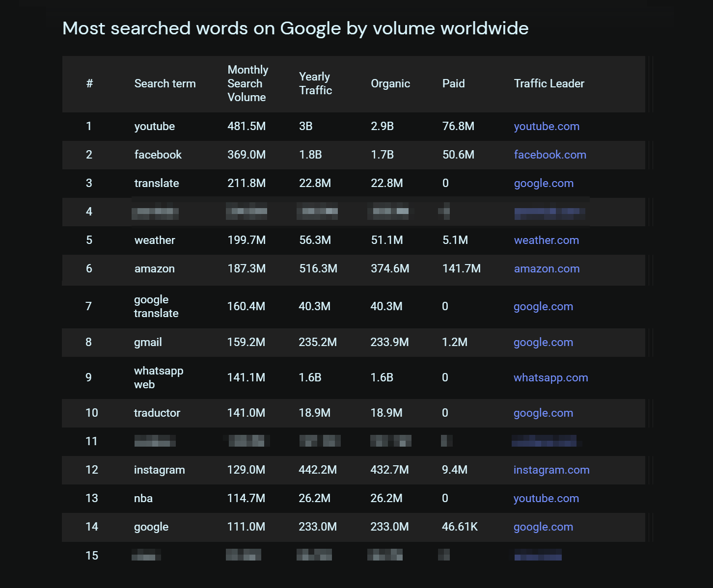Click google.com link in google translate row
Image resolution: width=713 pixels, height=588 pixels.
[543, 306]
